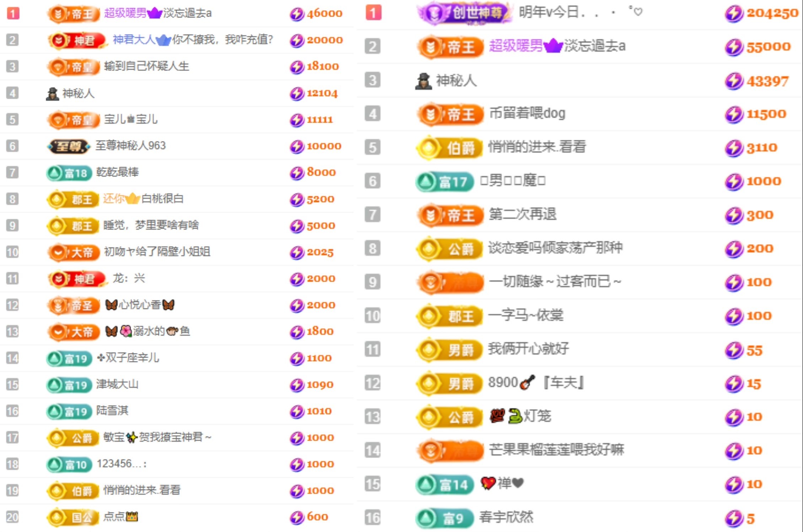This screenshot has width=803, height=532.
Task: Click the 富19 badge beside 津城大山
Action: click(69, 385)
